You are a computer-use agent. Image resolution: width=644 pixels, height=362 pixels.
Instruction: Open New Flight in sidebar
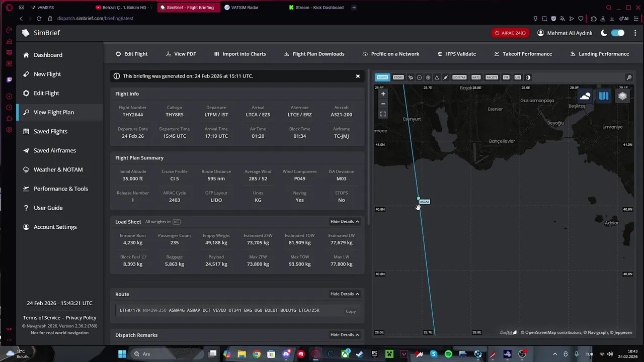point(47,74)
